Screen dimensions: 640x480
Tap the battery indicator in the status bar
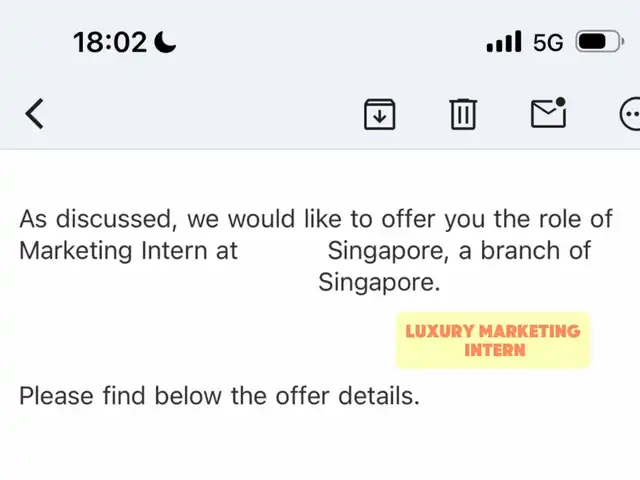(x=600, y=42)
